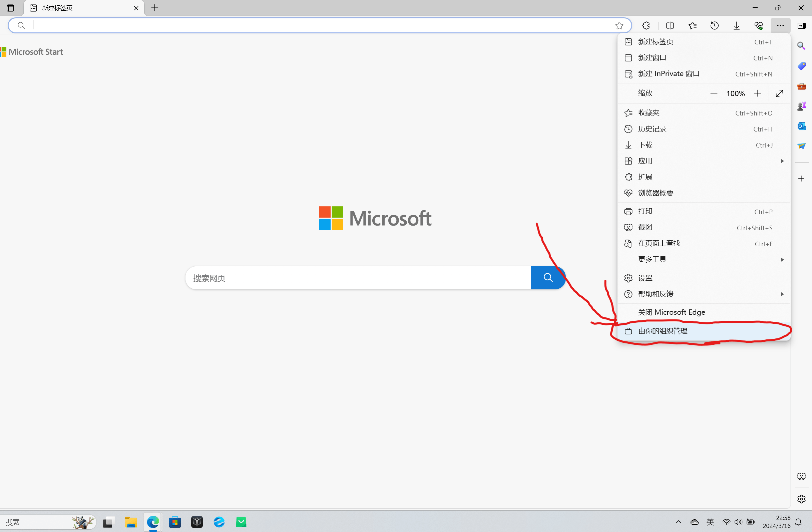Open the Internet Explorer icon on the taskbar

219,522
